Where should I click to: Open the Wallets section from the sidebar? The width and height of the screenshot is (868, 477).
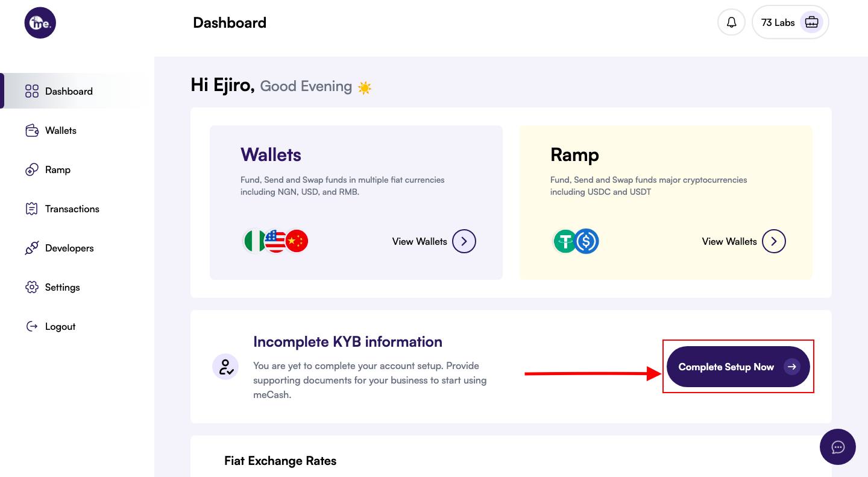[60, 130]
